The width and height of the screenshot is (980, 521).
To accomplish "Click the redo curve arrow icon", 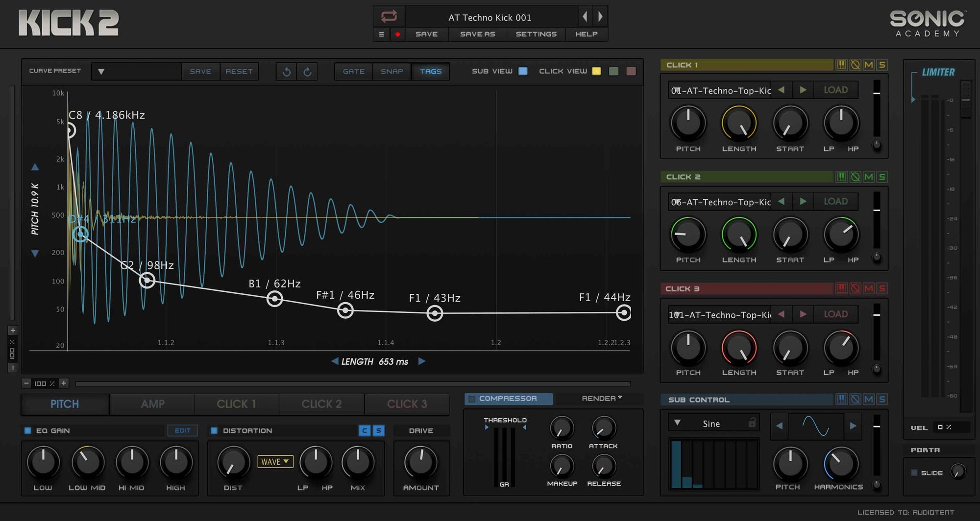I will click(x=307, y=71).
